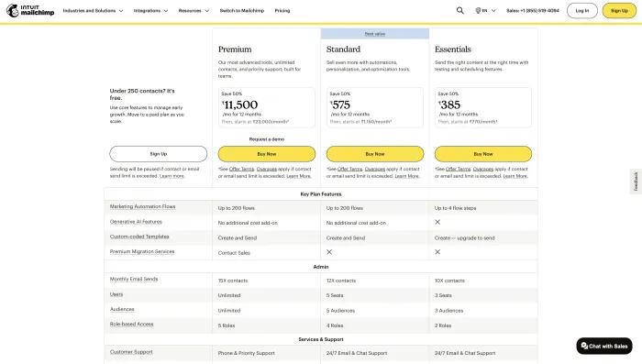The image size is (642, 364).
Task: Open the Pricing page link
Action: tap(282, 11)
